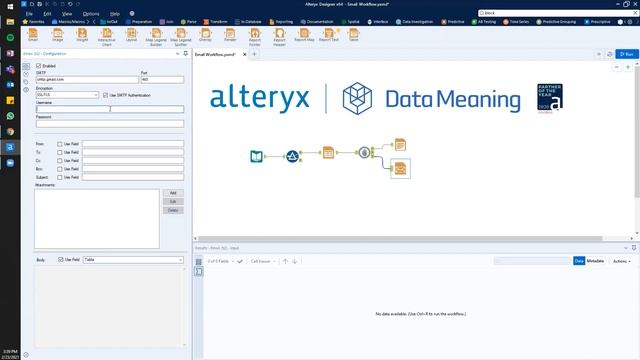Viewport: 640px width, 360px height.
Task: Click the Delete attachment button
Action: point(173,210)
